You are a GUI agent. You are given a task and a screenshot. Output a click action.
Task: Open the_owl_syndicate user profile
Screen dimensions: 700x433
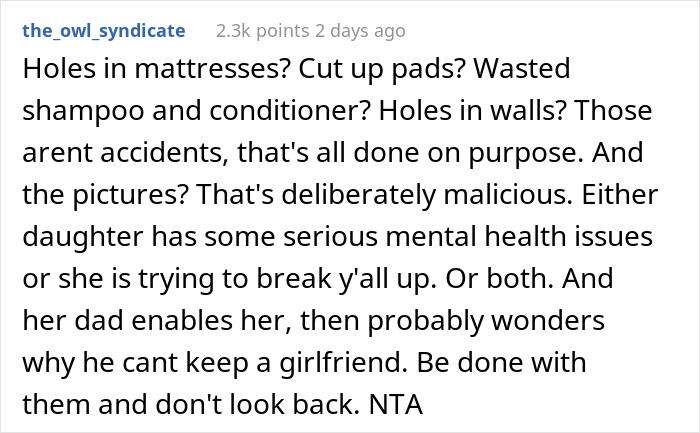coord(102,31)
